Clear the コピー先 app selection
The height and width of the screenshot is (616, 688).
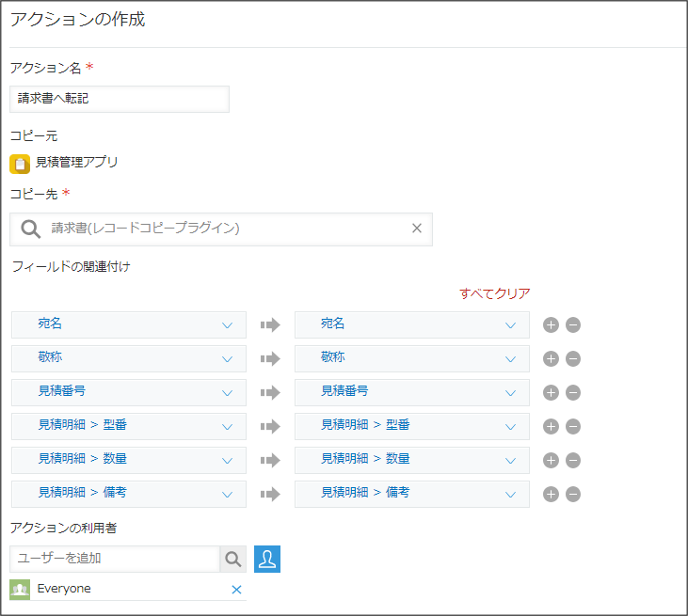pos(416,229)
